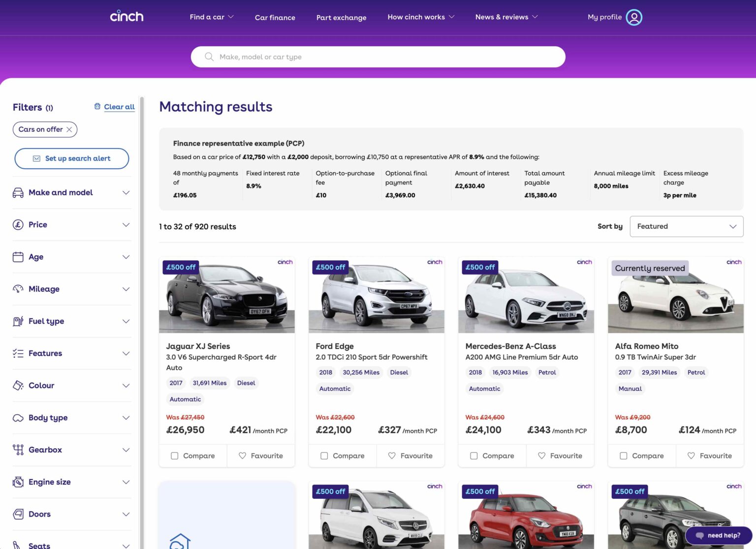Click the Mileage speedometer icon
This screenshot has height=549, width=756.
(18, 289)
